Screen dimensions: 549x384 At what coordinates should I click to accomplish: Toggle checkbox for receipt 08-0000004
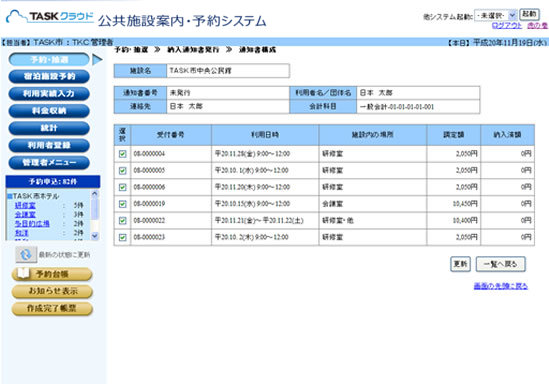point(122,154)
